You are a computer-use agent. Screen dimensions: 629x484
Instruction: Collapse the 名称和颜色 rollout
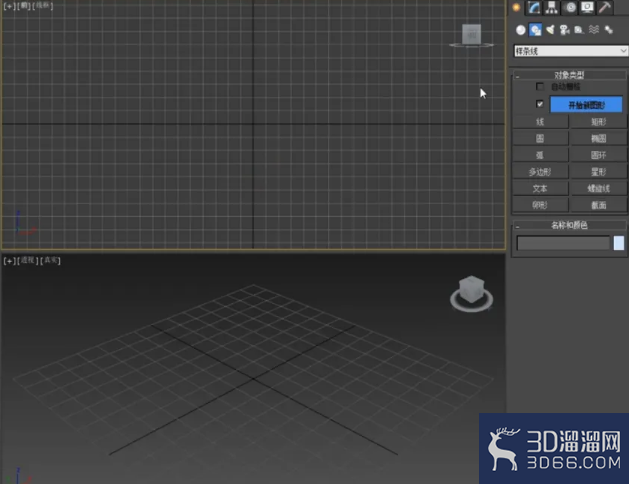pos(570,225)
